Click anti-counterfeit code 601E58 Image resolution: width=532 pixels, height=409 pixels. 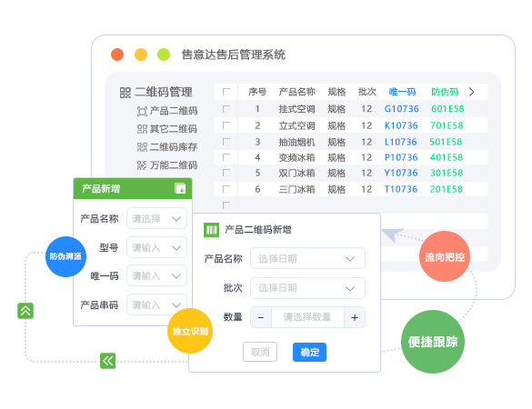[447, 109]
